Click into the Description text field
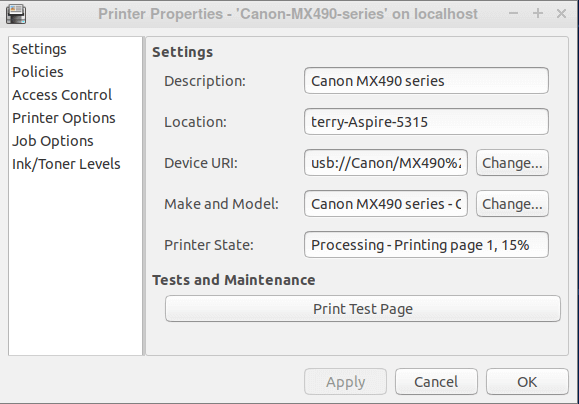579x404 pixels. pos(426,81)
